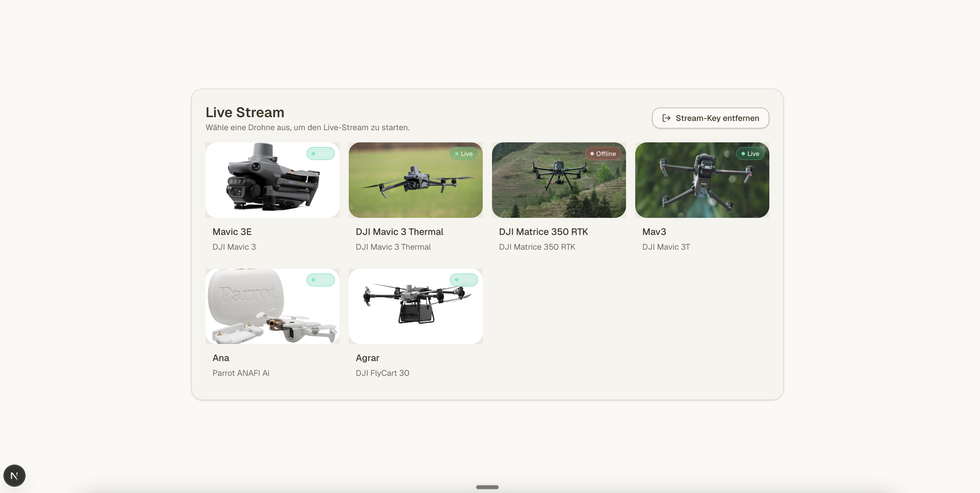This screenshot has width=980, height=493.
Task: Open the Mavic 3E title link
Action: tap(232, 232)
